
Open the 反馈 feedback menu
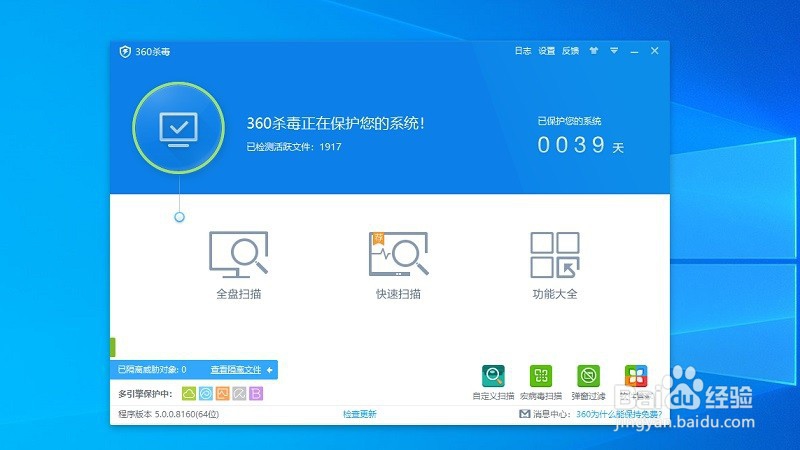click(x=570, y=51)
